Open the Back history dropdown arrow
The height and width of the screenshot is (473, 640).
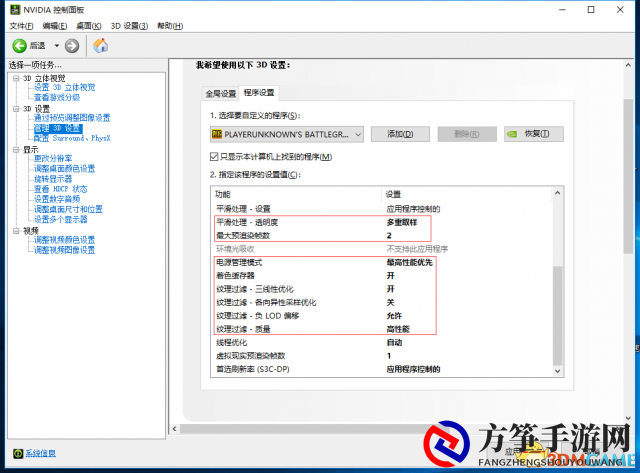[57, 46]
